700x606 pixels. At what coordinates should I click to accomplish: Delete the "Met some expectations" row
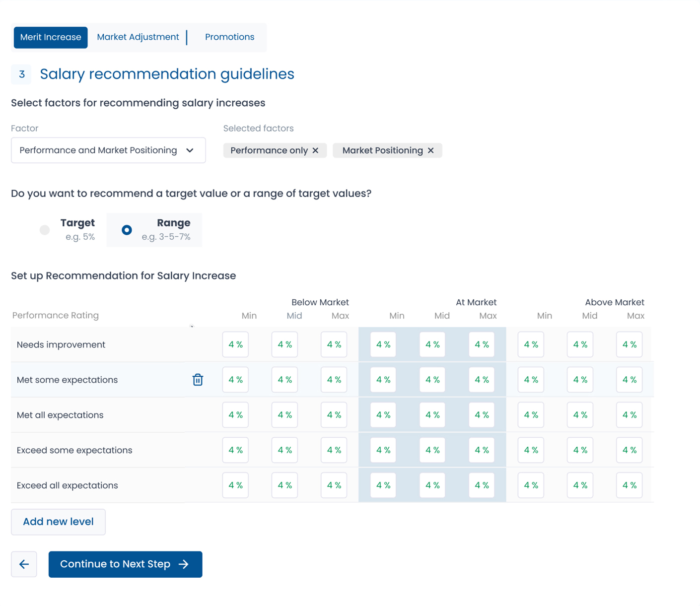tap(198, 380)
